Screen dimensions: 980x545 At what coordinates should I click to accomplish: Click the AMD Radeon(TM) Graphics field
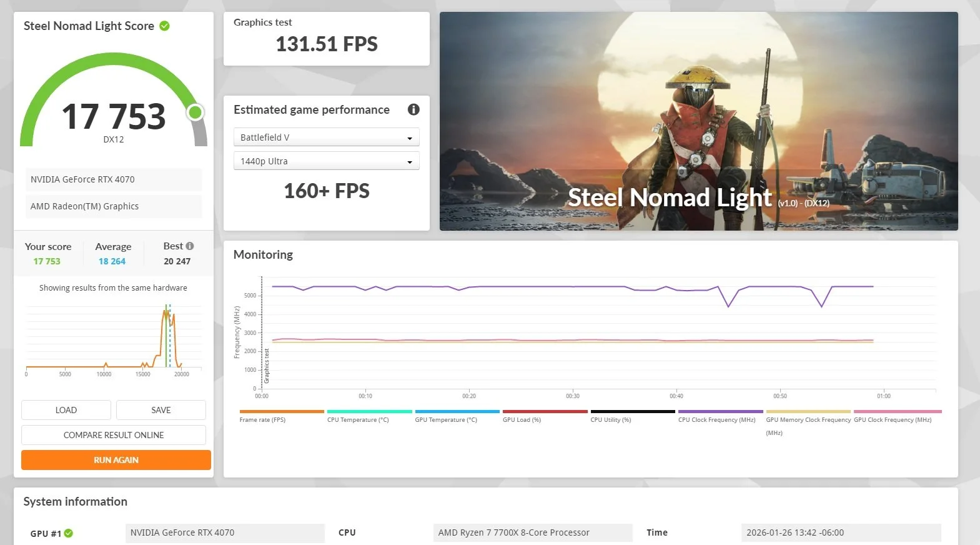click(x=114, y=206)
